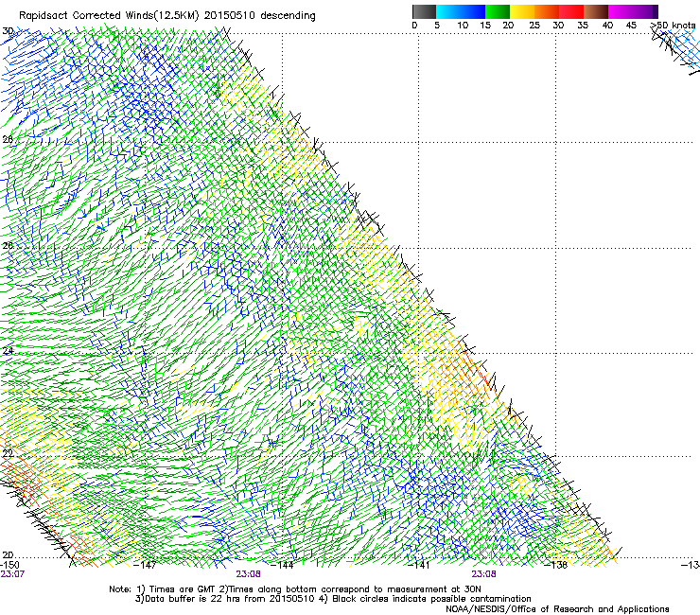Click the '>50 knots' legend label
The image size is (700, 615).
(x=673, y=26)
